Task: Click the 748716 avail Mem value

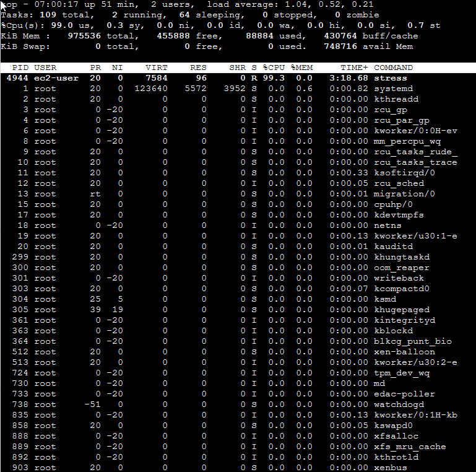Action: [x=340, y=46]
